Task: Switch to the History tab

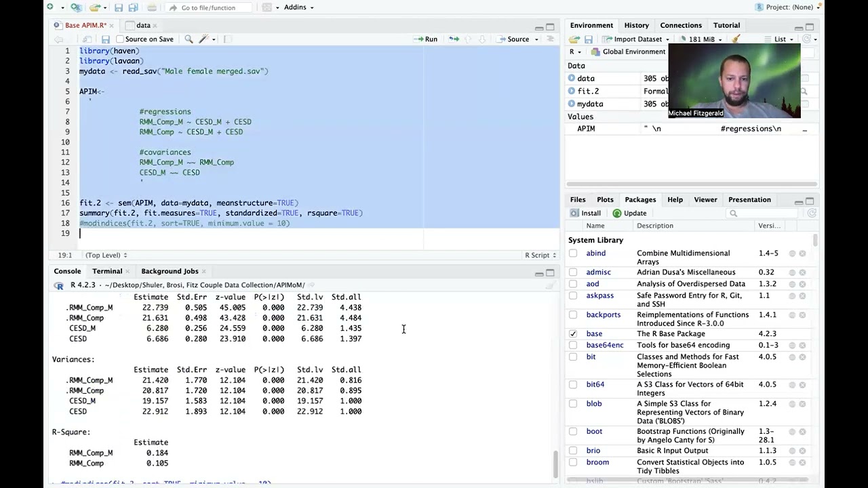Action: [x=636, y=25]
